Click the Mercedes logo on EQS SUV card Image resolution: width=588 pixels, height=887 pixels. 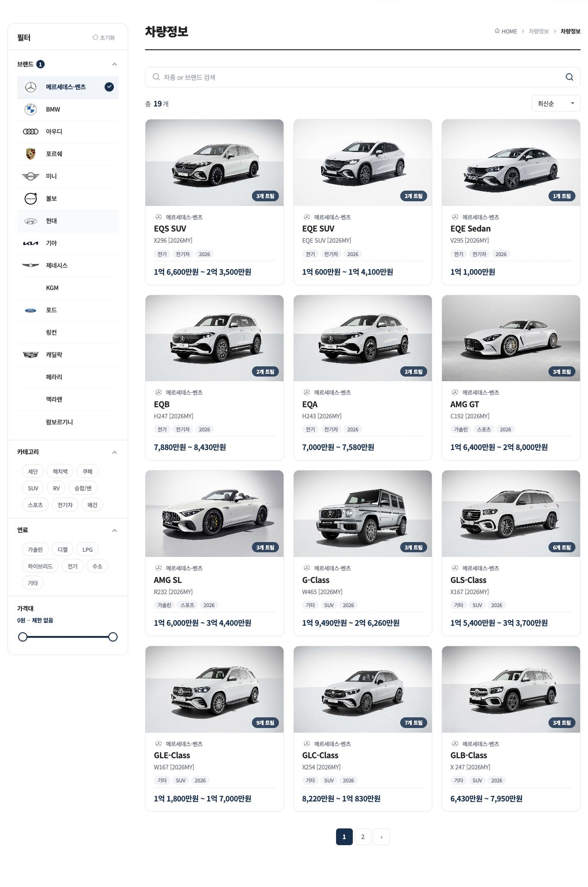[159, 217]
